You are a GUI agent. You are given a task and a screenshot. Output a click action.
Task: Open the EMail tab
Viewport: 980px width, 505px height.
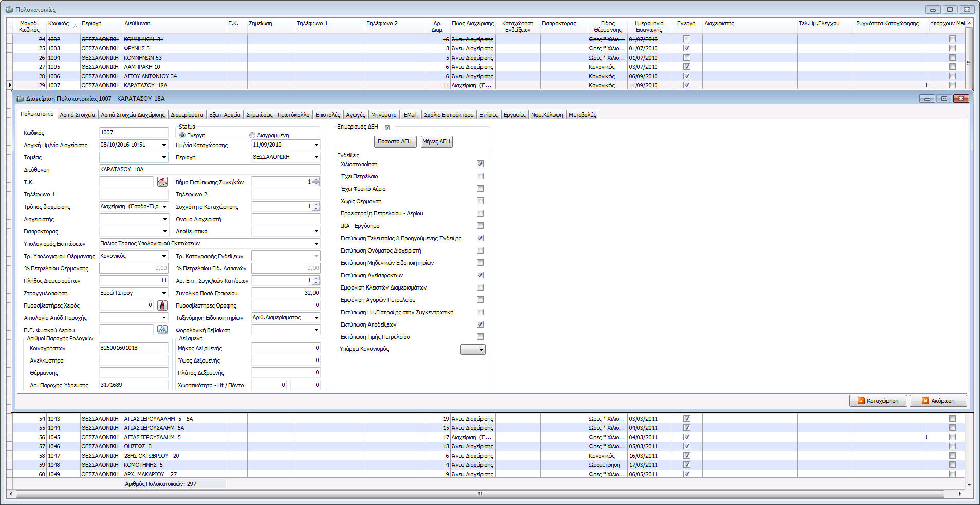[410, 115]
